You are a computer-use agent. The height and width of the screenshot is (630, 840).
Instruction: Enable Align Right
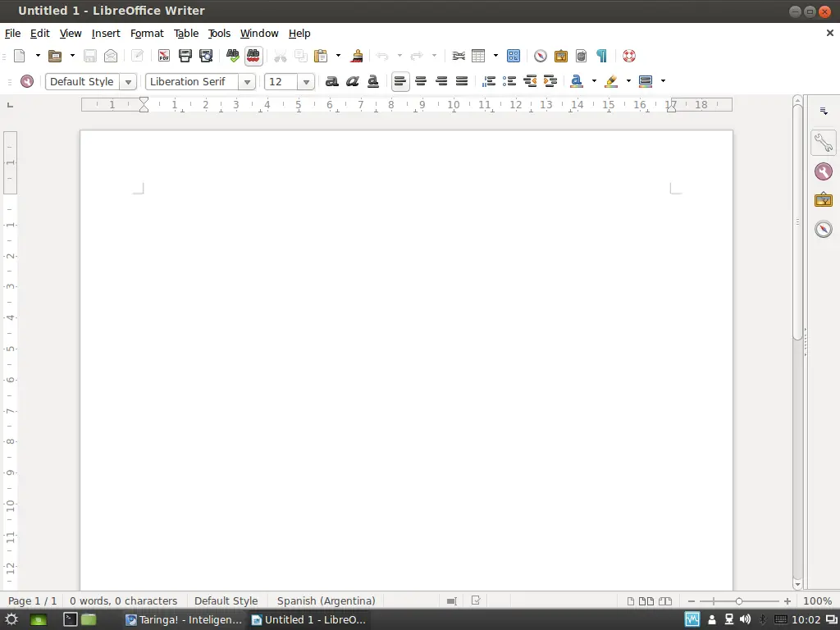tap(441, 81)
